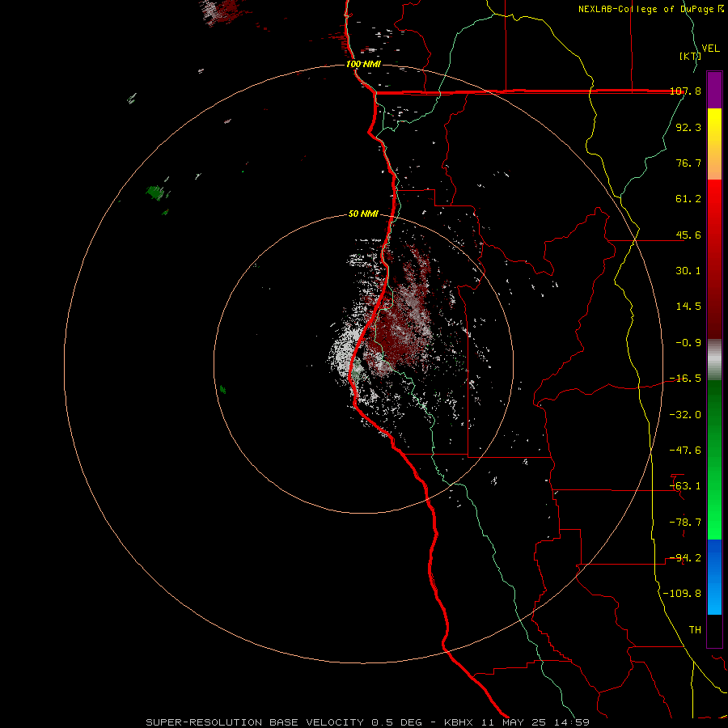Click the VEL legend heading
The width and height of the screenshot is (728, 728).
coord(710,49)
